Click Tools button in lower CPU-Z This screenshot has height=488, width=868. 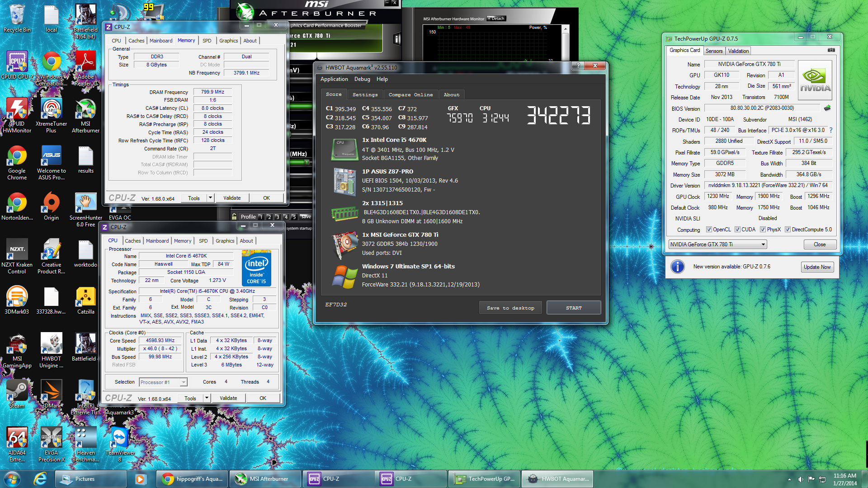(x=190, y=398)
